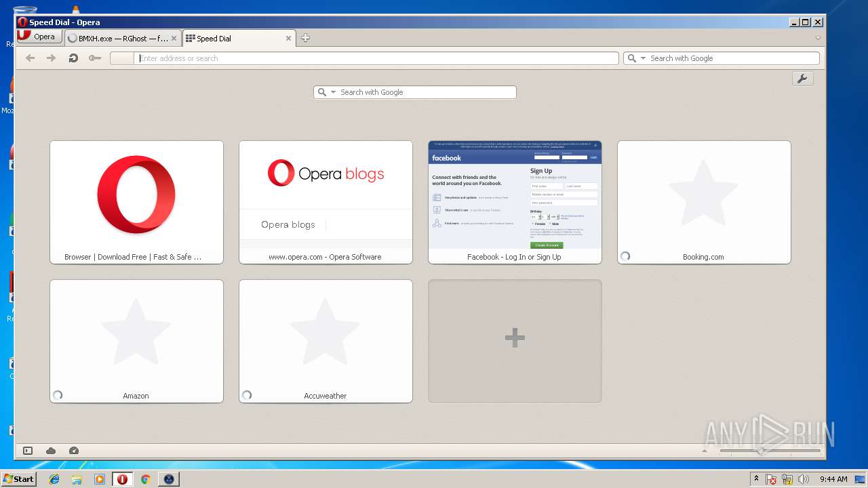Open Windows Explorer folder in taskbar
The width and height of the screenshot is (868, 488).
coord(77,479)
